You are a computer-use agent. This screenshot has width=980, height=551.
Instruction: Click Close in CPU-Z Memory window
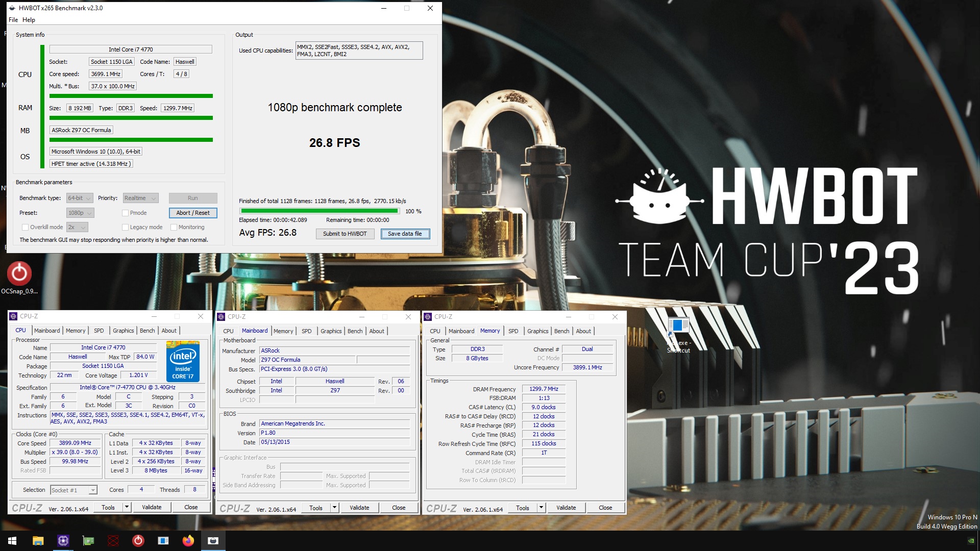[x=605, y=508]
